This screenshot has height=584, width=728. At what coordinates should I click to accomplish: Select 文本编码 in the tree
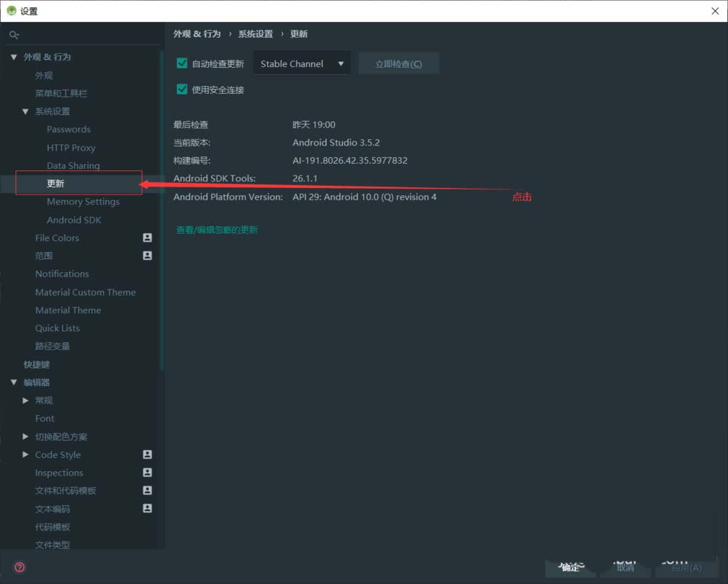click(52, 509)
